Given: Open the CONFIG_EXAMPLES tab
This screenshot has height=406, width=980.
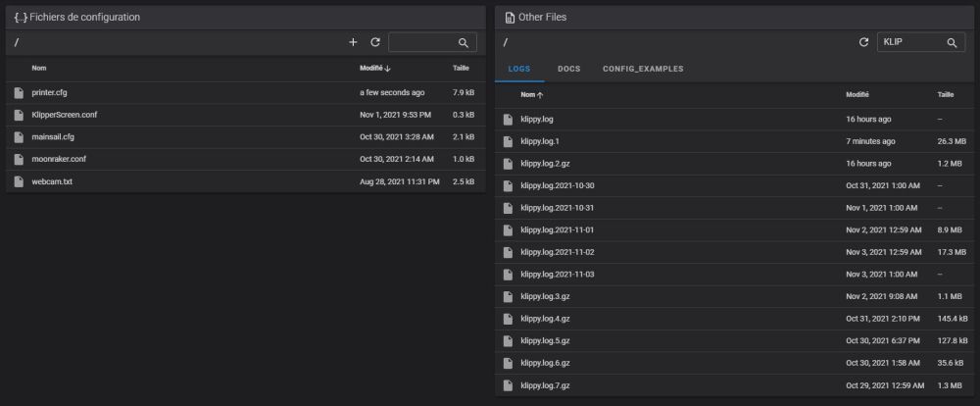Looking at the screenshot, I should tap(643, 69).
